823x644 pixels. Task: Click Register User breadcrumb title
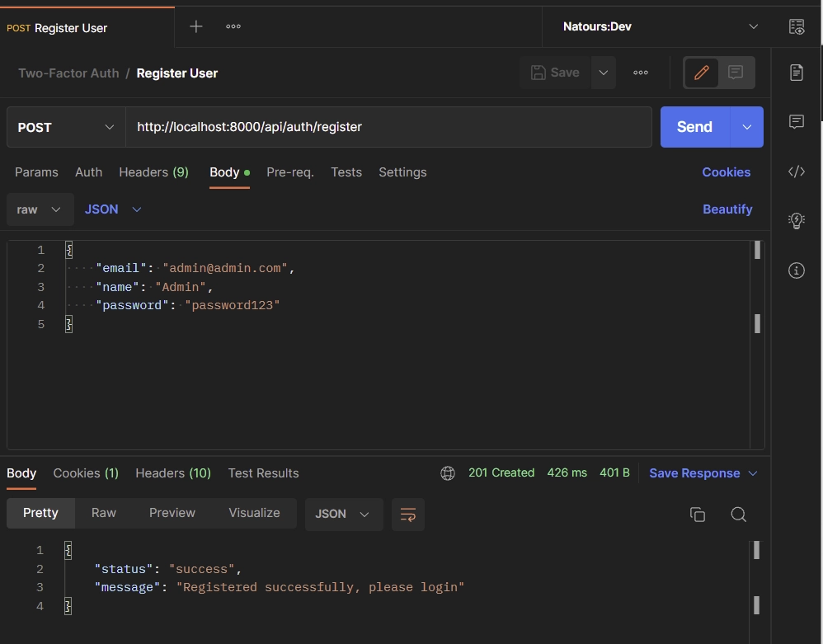(176, 73)
